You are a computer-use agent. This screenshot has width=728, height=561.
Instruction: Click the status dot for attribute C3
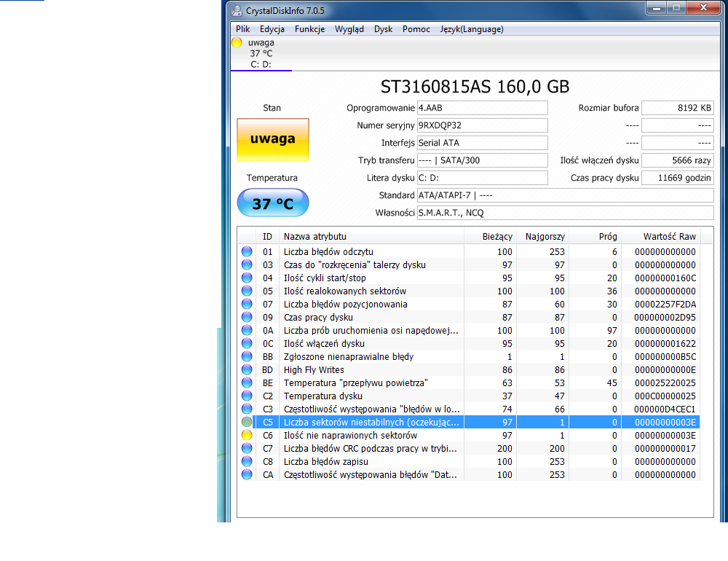[x=247, y=409]
